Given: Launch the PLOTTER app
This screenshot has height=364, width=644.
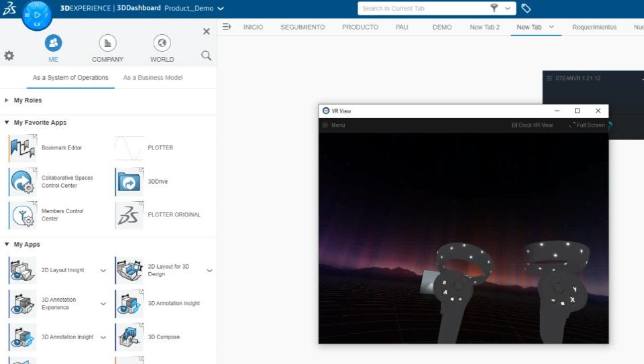Looking at the screenshot, I should click(129, 147).
